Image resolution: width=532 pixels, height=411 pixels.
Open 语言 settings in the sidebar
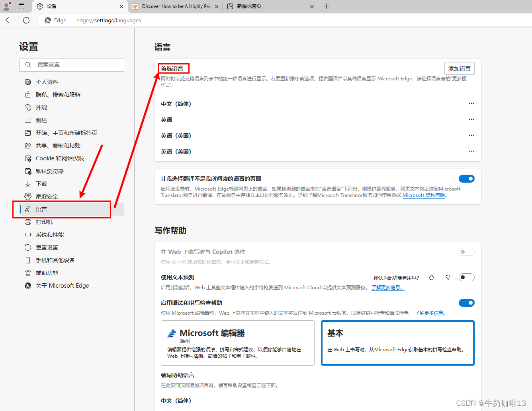(72, 209)
